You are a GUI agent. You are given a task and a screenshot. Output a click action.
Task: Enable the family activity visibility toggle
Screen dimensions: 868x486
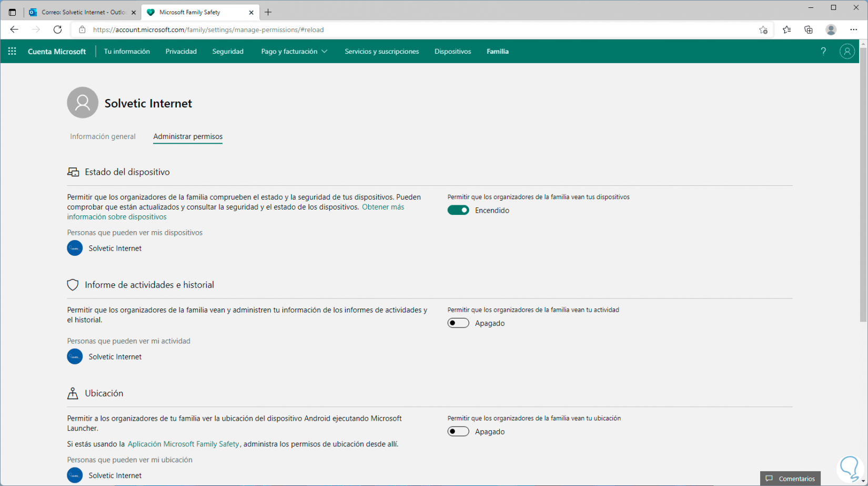click(x=458, y=323)
